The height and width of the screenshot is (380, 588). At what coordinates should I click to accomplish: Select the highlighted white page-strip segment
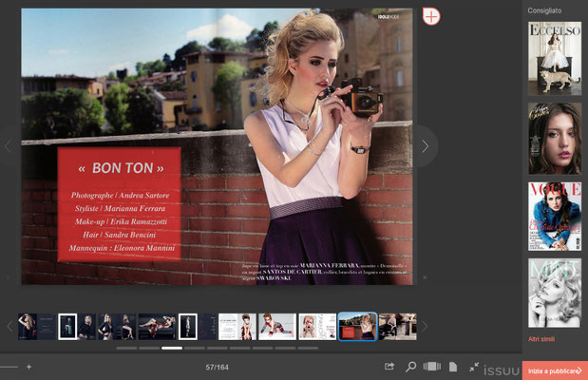coord(172,348)
